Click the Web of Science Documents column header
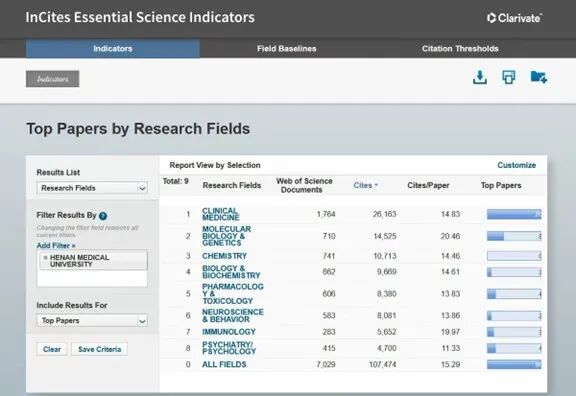576x396 pixels. (304, 186)
